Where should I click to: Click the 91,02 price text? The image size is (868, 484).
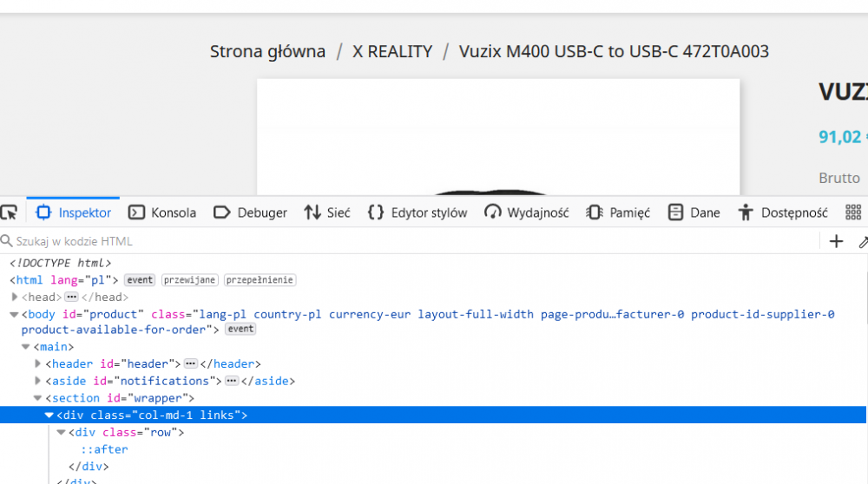[839, 137]
